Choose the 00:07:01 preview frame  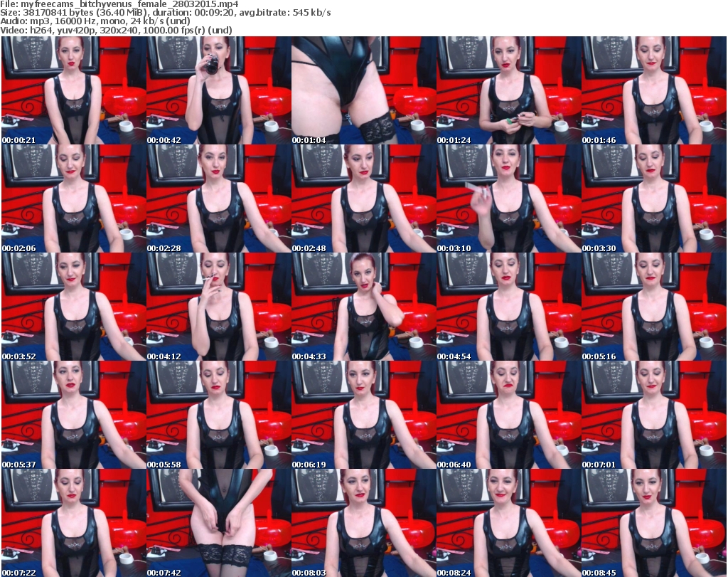(x=654, y=414)
